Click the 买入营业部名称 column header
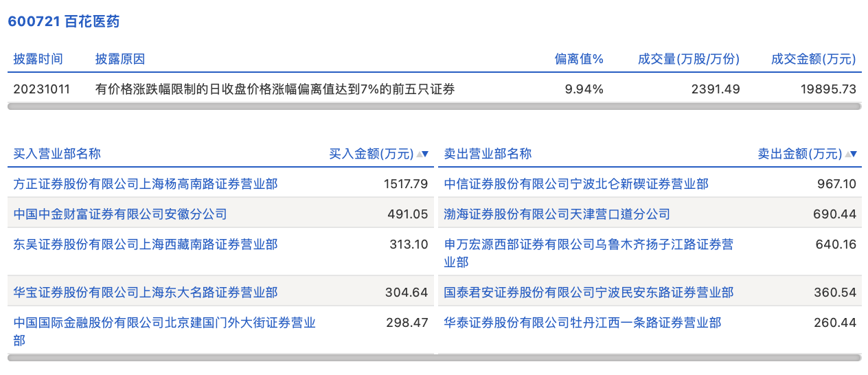This screenshot has height=375, width=868. point(57,154)
